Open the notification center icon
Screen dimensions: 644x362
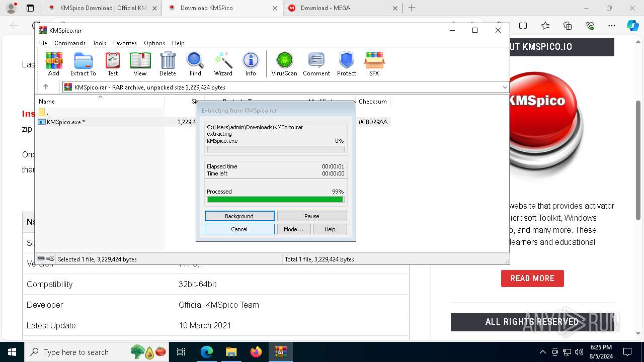point(627,352)
